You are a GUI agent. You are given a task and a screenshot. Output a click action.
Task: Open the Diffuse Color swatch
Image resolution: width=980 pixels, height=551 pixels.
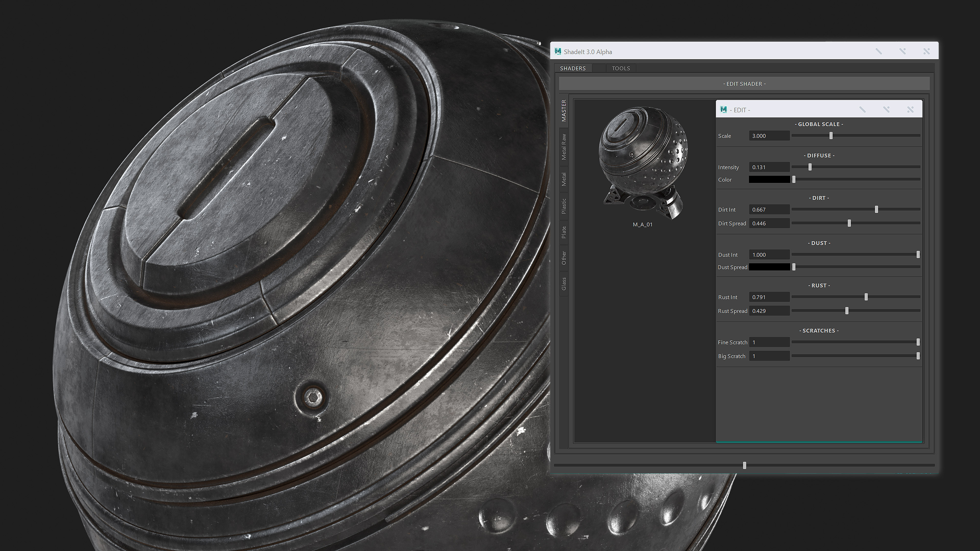769,180
